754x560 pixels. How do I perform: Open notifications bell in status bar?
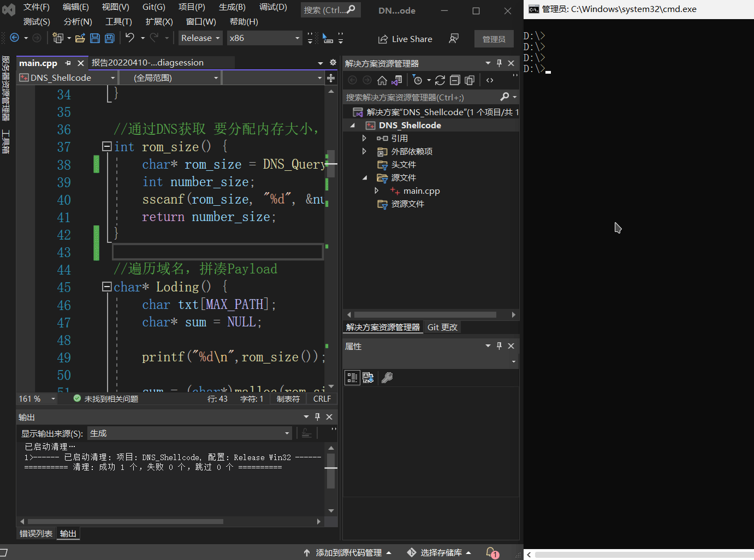[491, 552]
